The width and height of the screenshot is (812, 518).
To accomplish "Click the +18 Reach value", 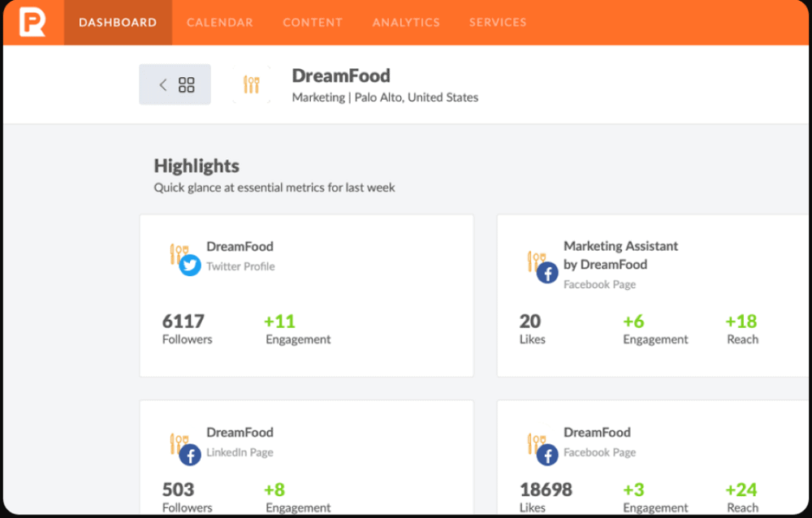I will pos(741,322).
